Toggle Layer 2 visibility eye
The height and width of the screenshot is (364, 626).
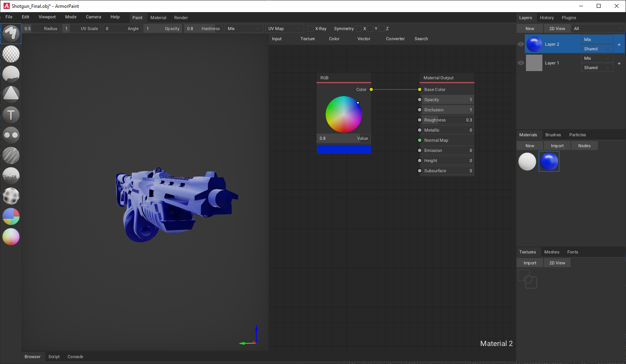click(521, 44)
